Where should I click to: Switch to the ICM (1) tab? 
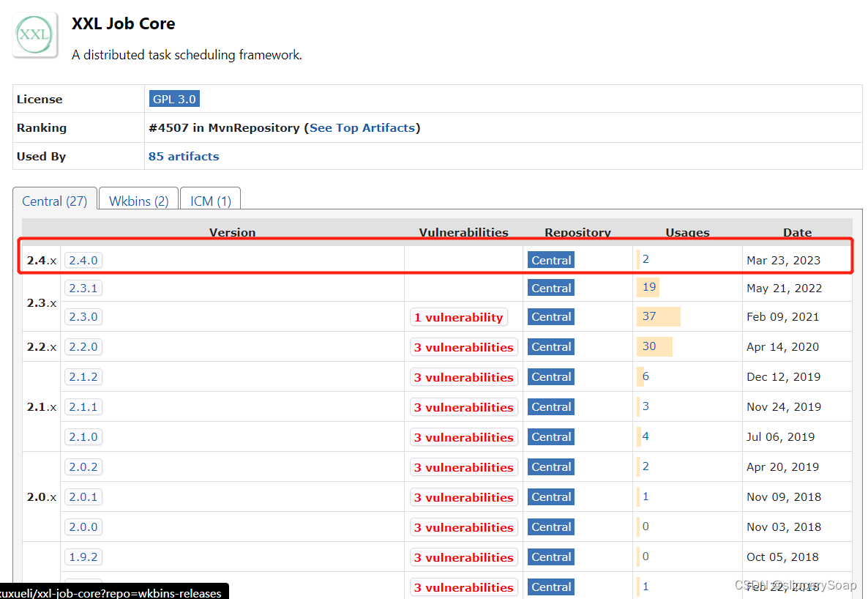click(211, 201)
